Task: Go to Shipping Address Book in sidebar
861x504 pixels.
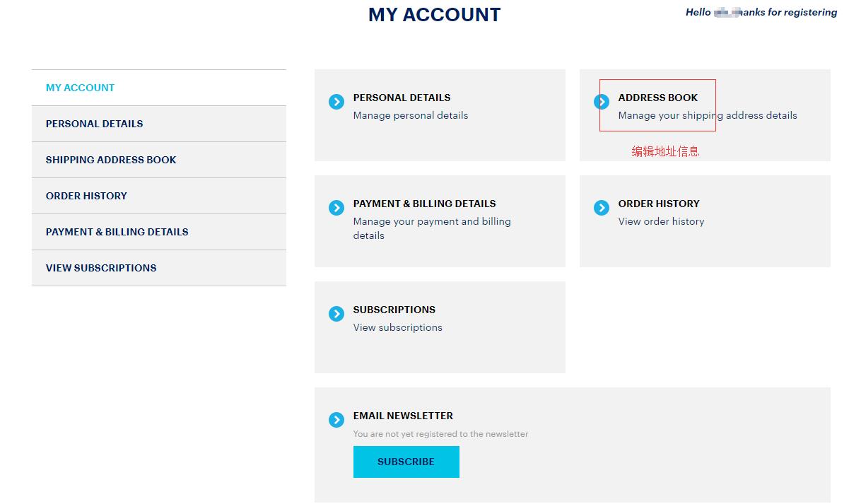Action: coord(111,160)
